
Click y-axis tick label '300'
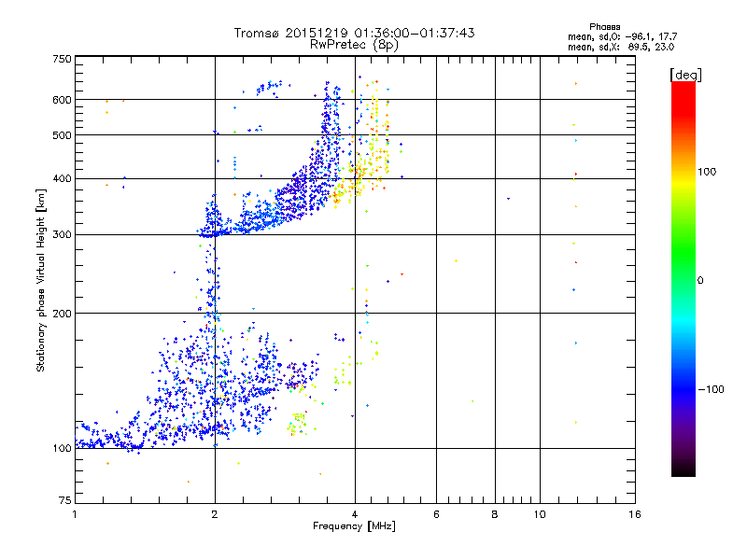pyautogui.click(x=63, y=235)
